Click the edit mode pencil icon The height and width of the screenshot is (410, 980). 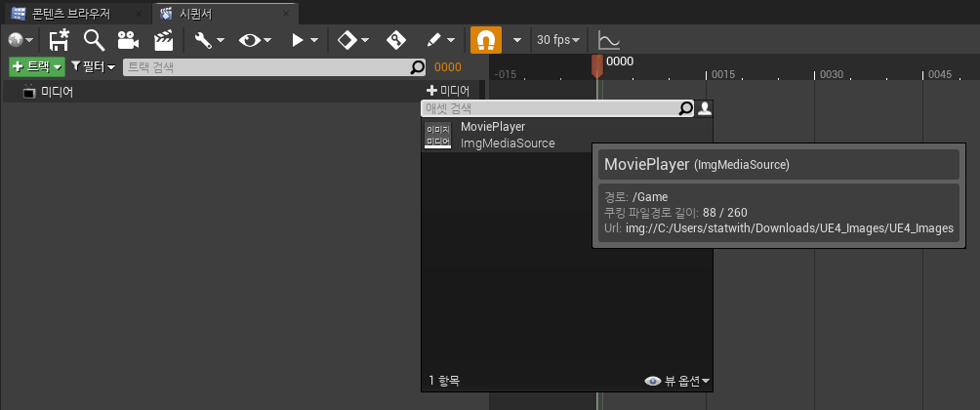pyautogui.click(x=433, y=40)
